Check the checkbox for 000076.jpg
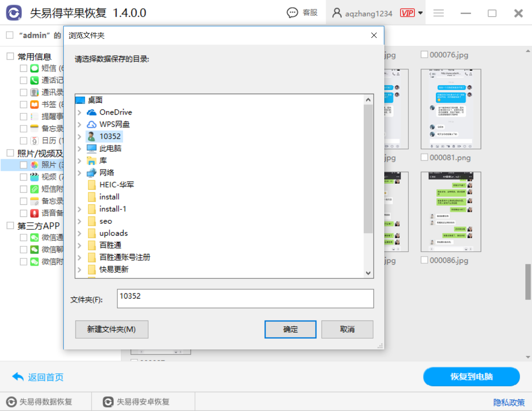Image resolution: width=532 pixels, height=411 pixels. tap(424, 54)
